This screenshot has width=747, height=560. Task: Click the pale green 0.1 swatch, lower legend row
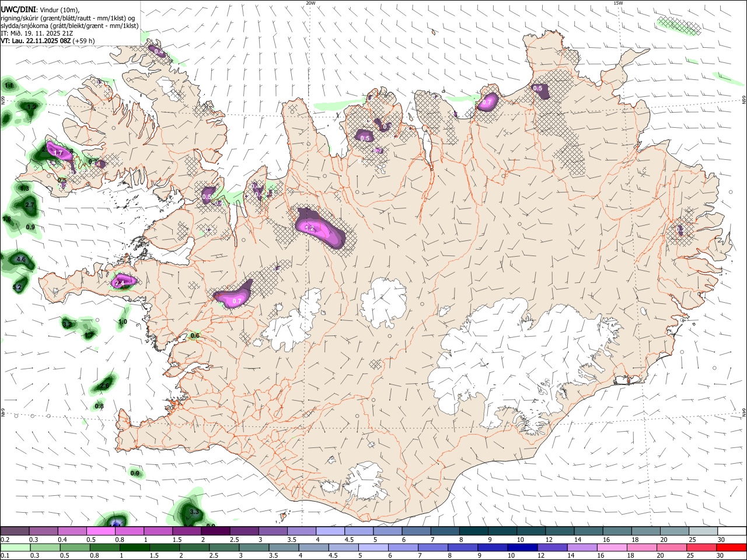click(15, 547)
